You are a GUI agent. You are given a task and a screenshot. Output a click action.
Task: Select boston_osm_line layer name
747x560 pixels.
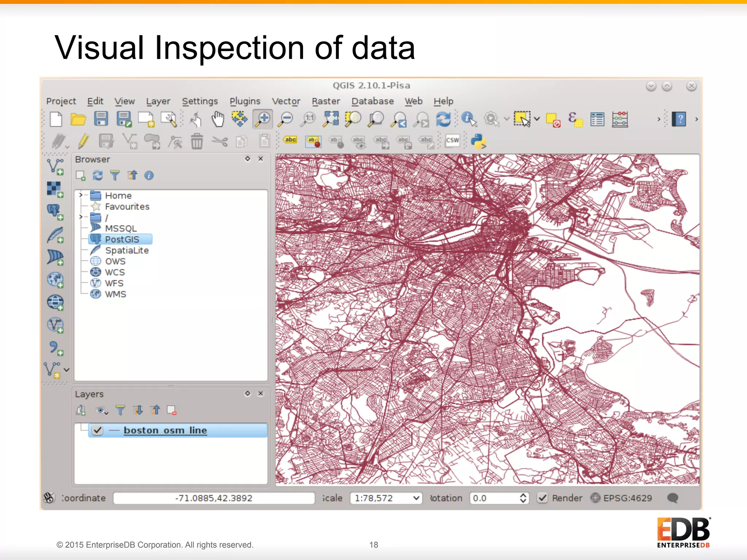click(165, 430)
